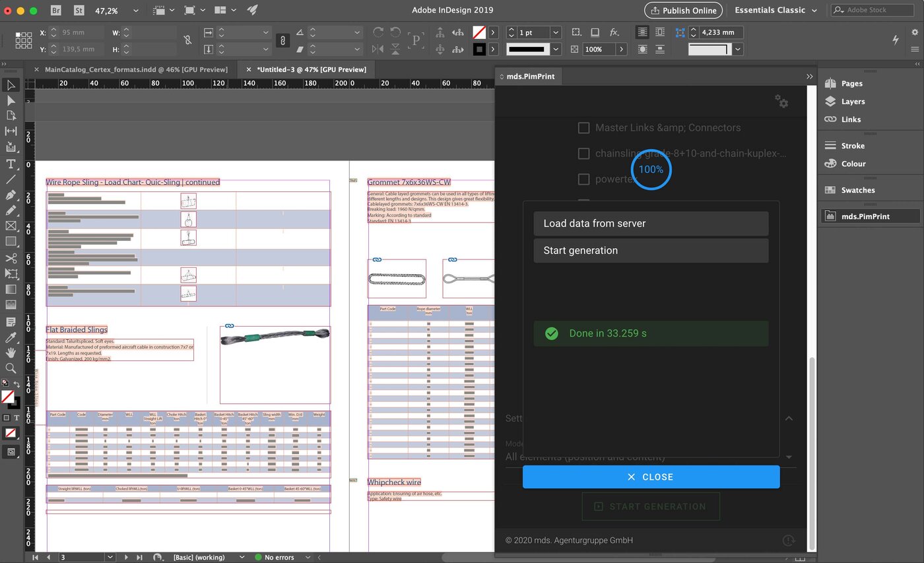This screenshot has height=563, width=924.
Task: Open stroke style dropdown arrow
Action: 556,50
